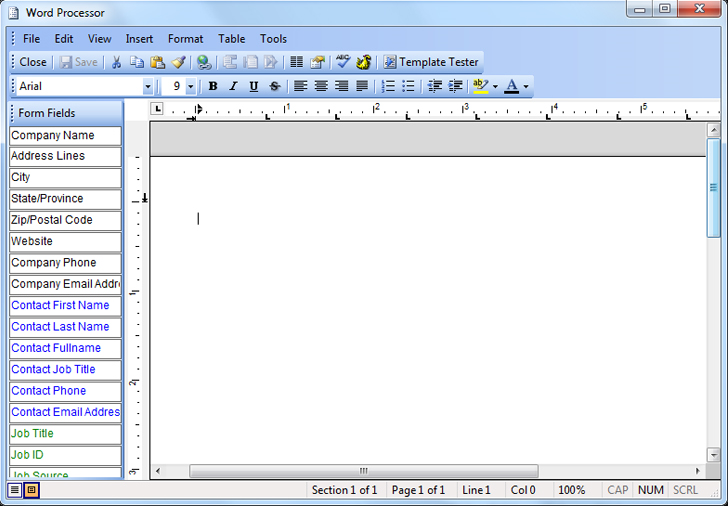The image size is (728, 506).
Task: Align text right
Action: click(x=342, y=86)
